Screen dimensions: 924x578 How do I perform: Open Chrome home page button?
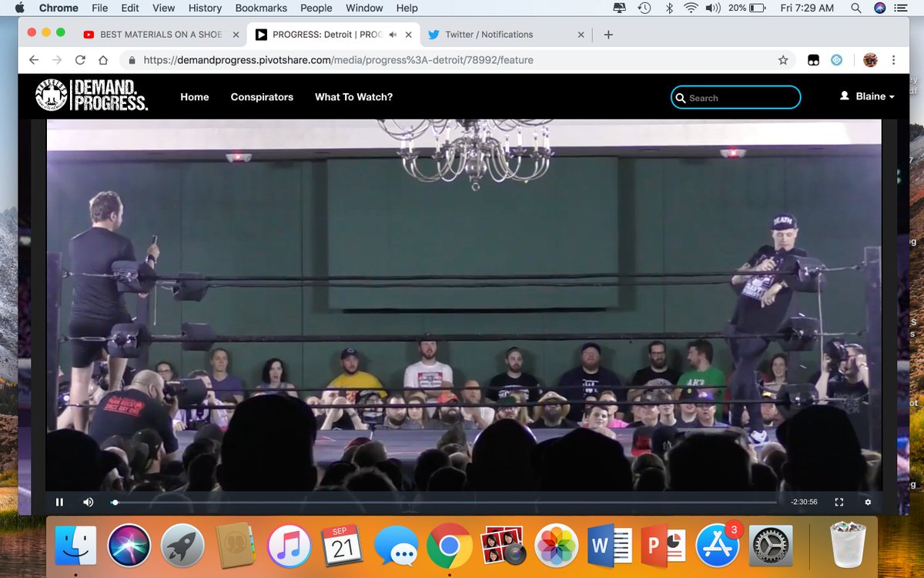coord(103,60)
